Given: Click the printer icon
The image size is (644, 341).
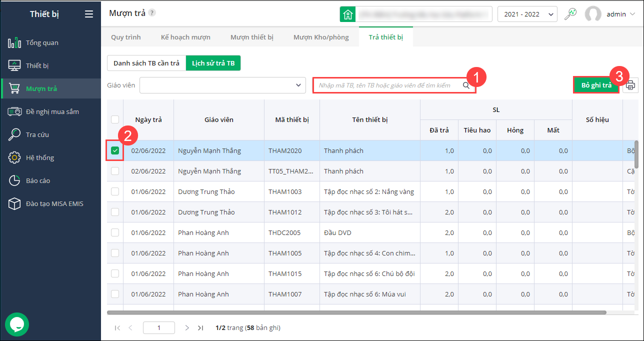Looking at the screenshot, I should (630, 85).
